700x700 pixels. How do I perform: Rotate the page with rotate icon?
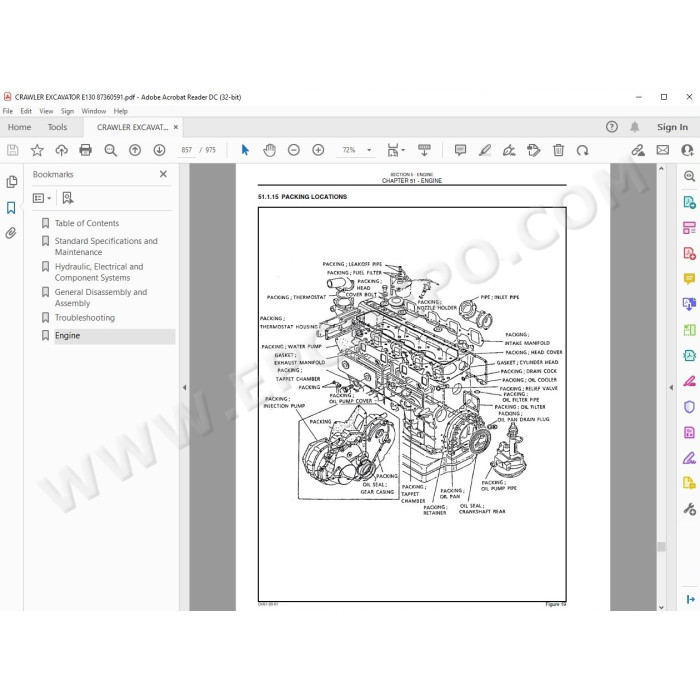pos(583,150)
